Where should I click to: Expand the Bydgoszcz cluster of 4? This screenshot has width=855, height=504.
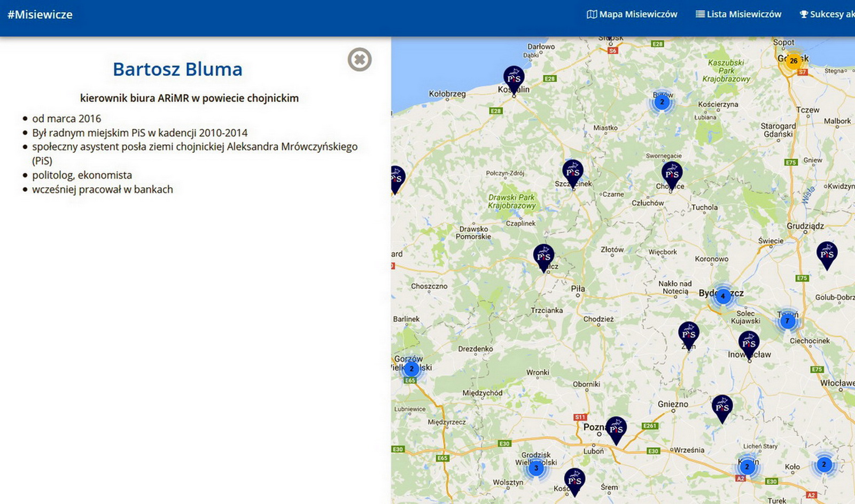point(722,296)
